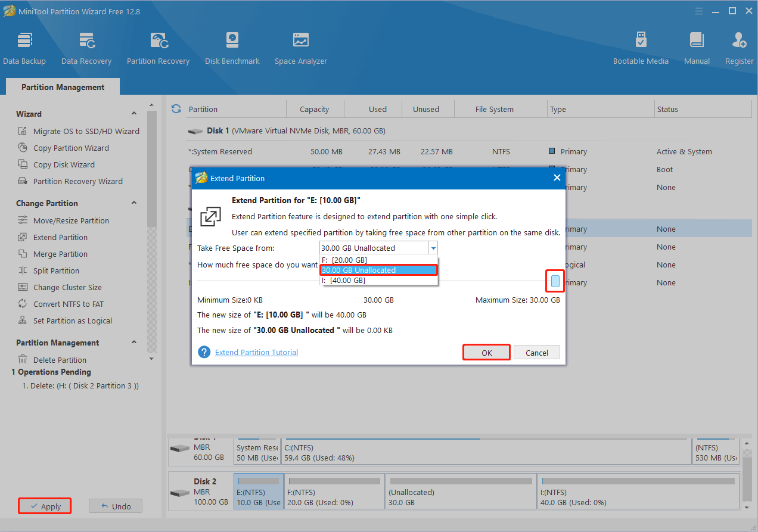Sort by the Capacity column header

coord(315,109)
